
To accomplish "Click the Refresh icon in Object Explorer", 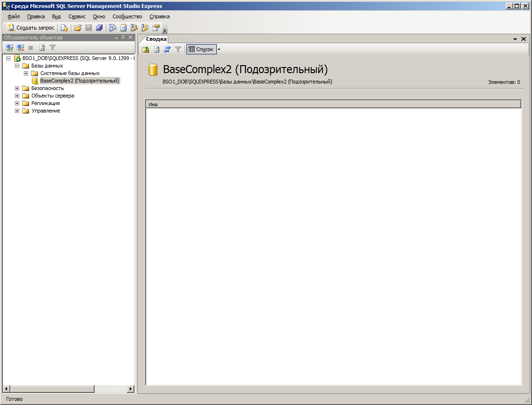I will pyautogui.click(x=42, y=47).
